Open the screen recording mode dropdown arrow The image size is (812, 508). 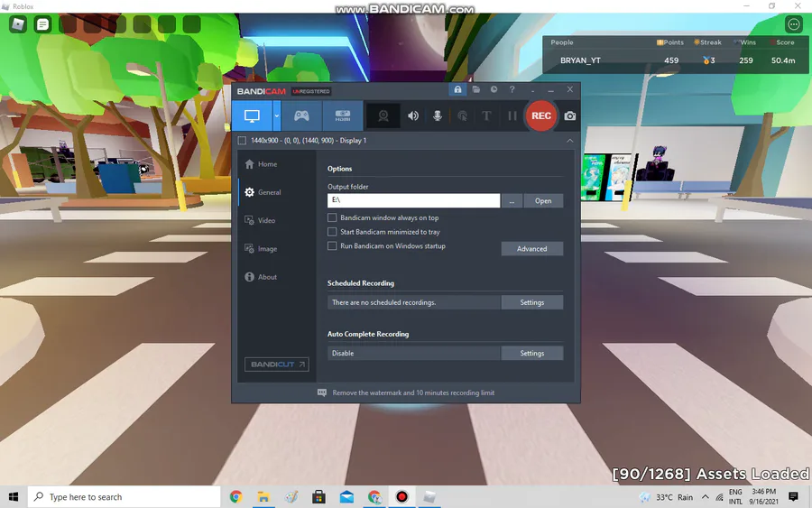click(277, 116)
